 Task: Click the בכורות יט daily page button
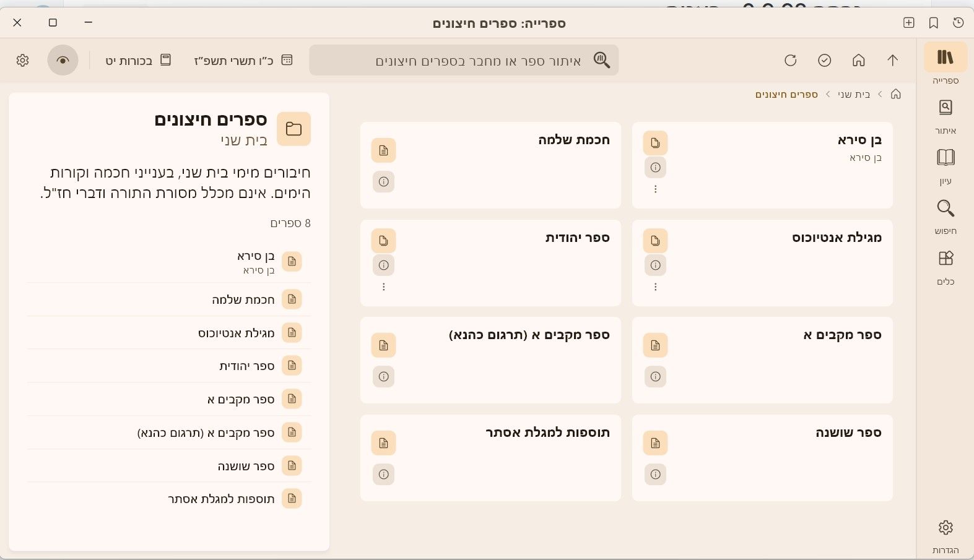[138, 60]
